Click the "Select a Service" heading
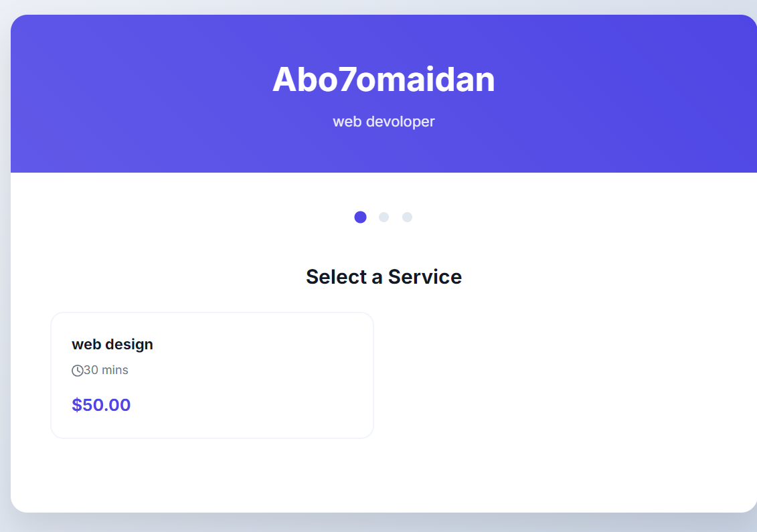 coord(384,276)
